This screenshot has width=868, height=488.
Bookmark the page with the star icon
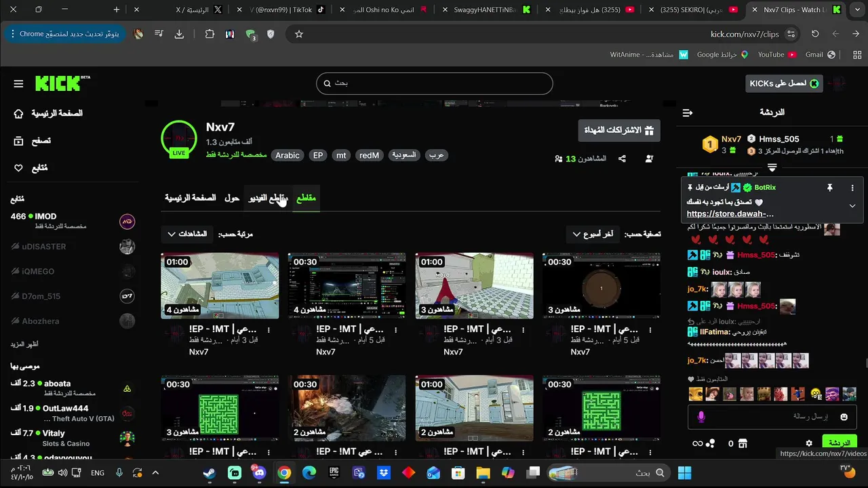pyautogui.click(x=298, y=34)
